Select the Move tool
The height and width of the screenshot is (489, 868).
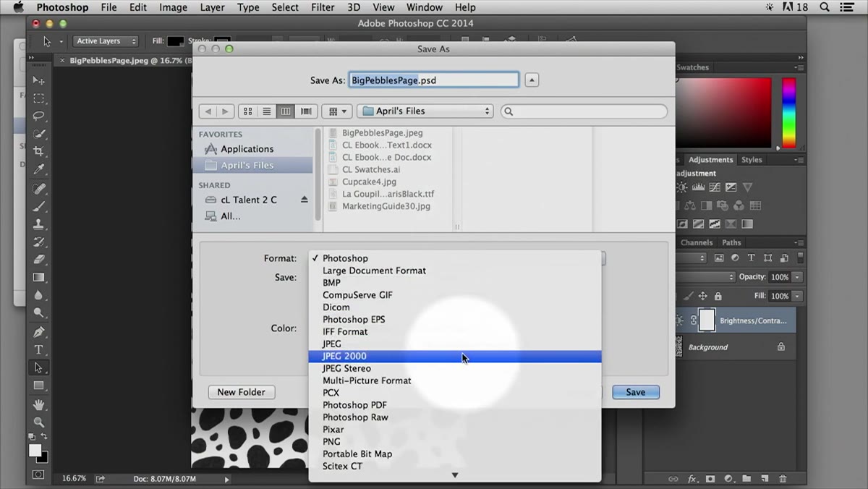39,80
